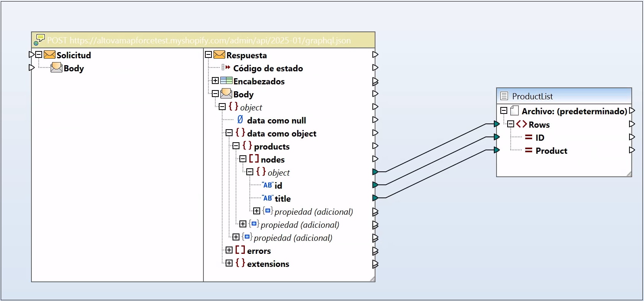Click the input connector of Product
The height and width of the screenshot is (301, 644).
pos(497,150)
